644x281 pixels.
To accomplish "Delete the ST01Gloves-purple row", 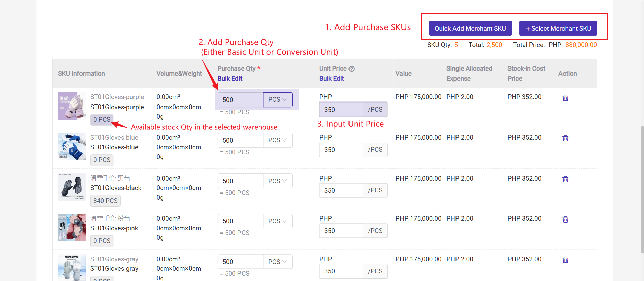I will tap(565, 98).
